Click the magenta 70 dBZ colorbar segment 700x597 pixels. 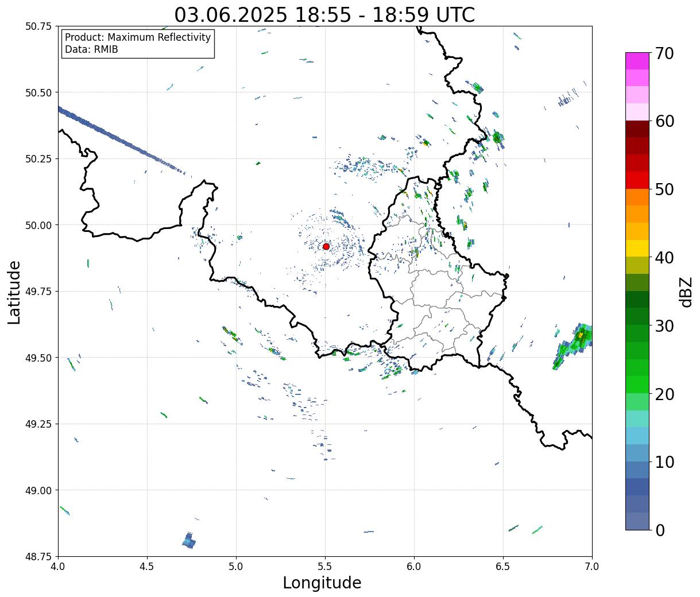point(637,61)
